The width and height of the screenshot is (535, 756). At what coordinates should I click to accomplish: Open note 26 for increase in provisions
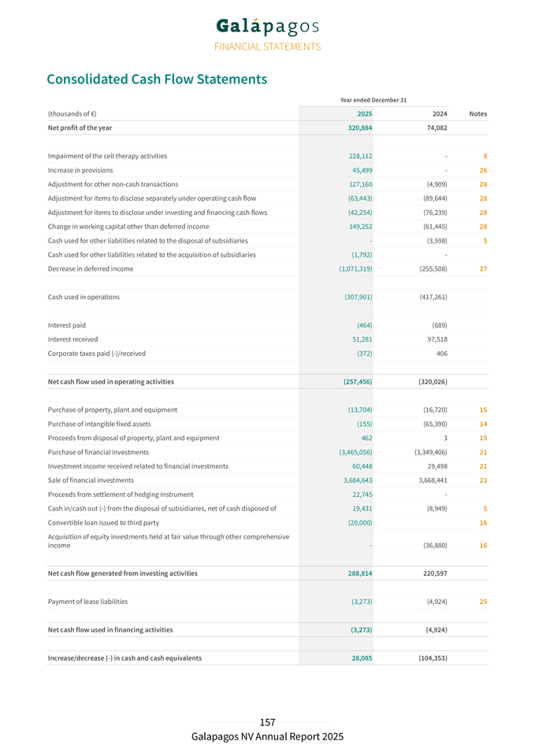(x=482, y=170)
